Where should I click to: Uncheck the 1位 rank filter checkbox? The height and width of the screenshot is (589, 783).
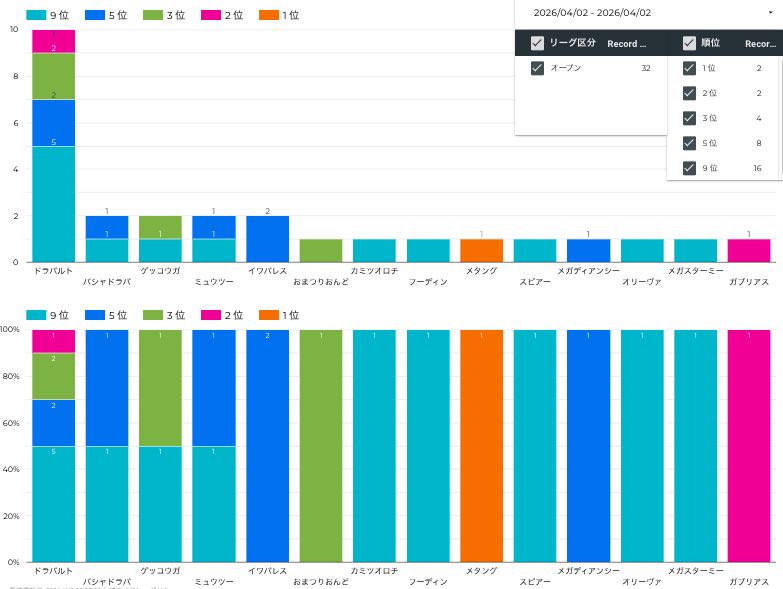click(689, 68)
